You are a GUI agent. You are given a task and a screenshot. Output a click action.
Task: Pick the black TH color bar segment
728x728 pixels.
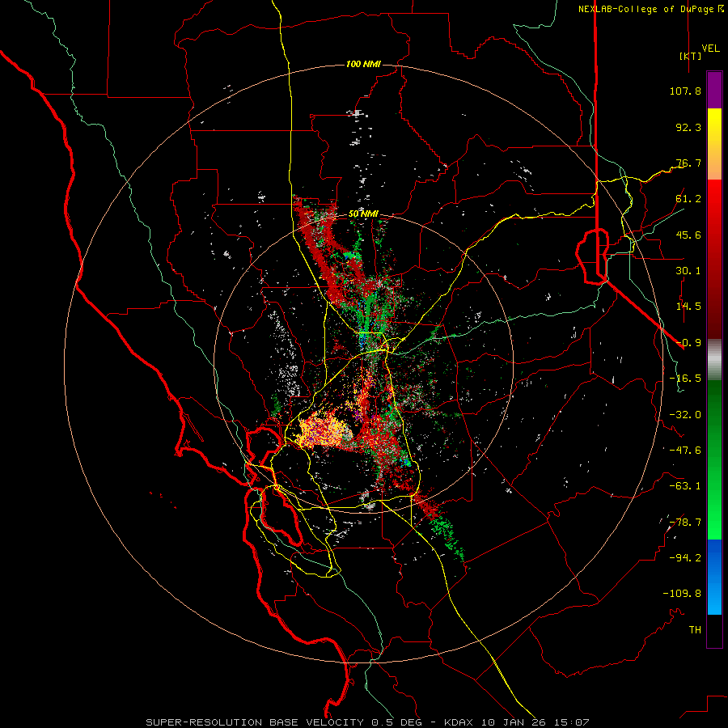[x=714, y=631]
